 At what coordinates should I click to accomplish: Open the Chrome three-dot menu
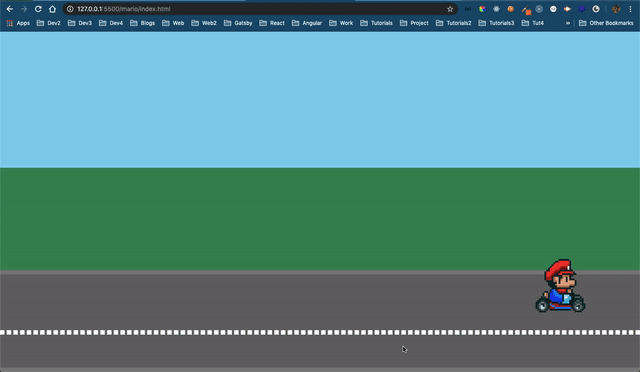coord(630,9)
